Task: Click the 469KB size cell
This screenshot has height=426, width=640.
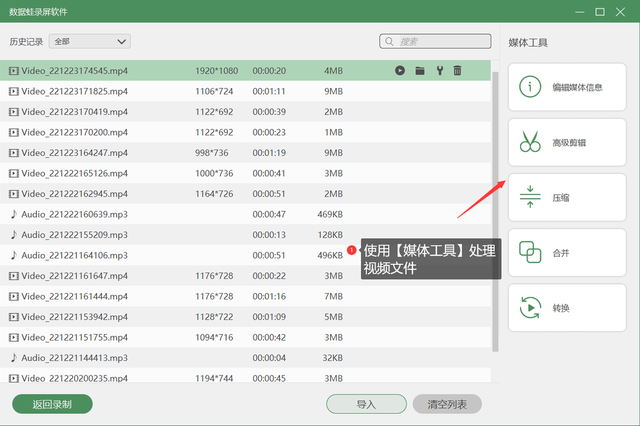Action: tap(330, 214)
